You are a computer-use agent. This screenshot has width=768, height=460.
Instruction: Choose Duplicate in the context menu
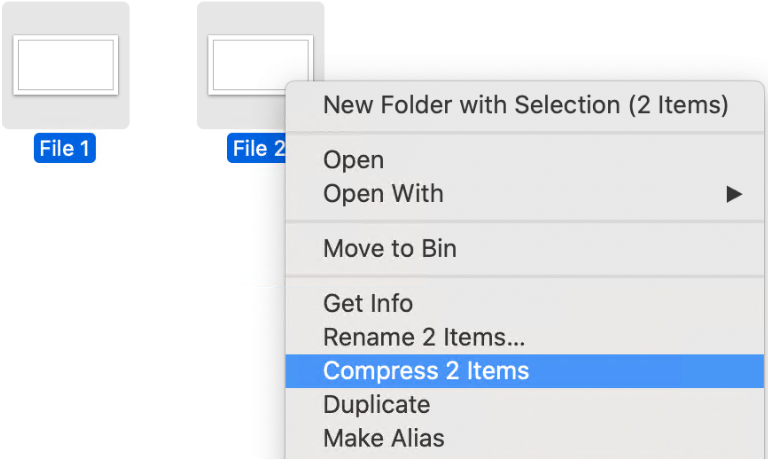pyautogui.click(x=376, y=405)
